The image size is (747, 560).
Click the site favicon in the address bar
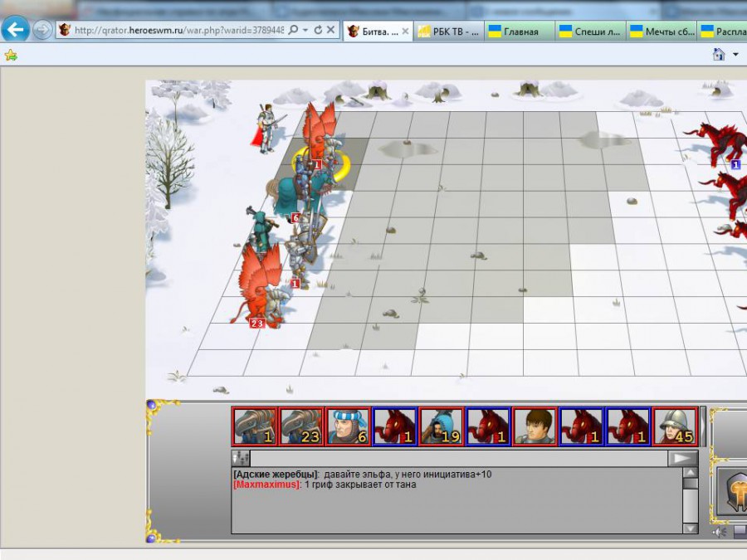tap(65, 31)
